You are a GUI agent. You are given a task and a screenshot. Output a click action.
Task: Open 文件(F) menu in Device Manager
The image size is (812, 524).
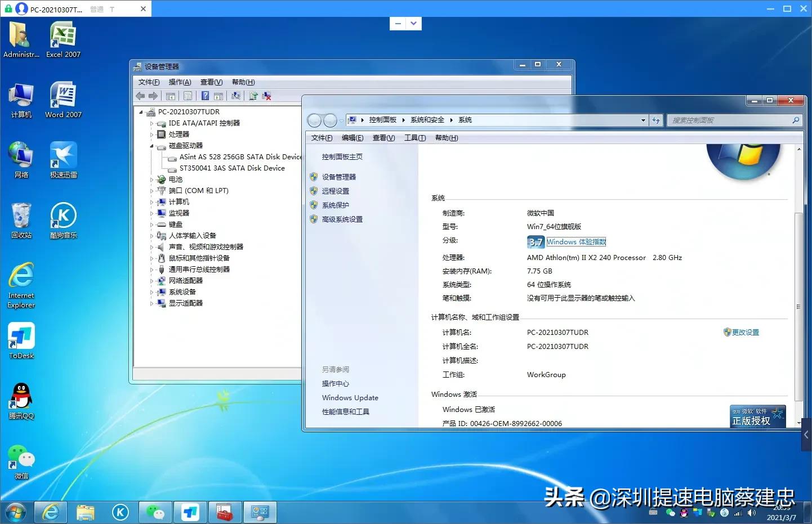coord(149,82)
